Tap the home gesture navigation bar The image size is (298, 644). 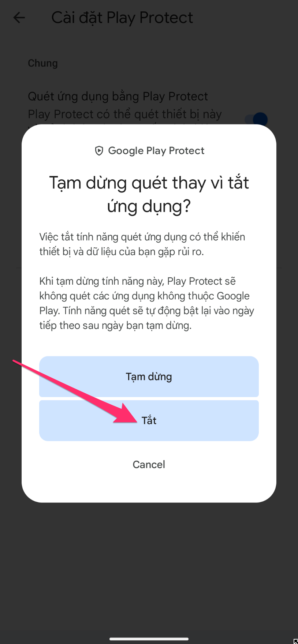pos(149,639)
